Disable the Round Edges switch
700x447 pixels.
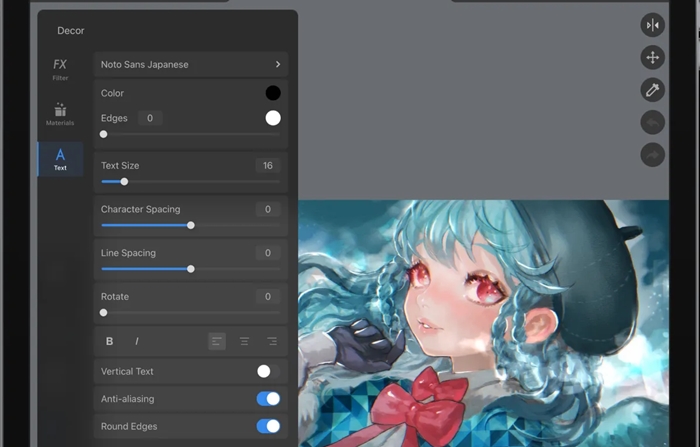coord(268,426)
